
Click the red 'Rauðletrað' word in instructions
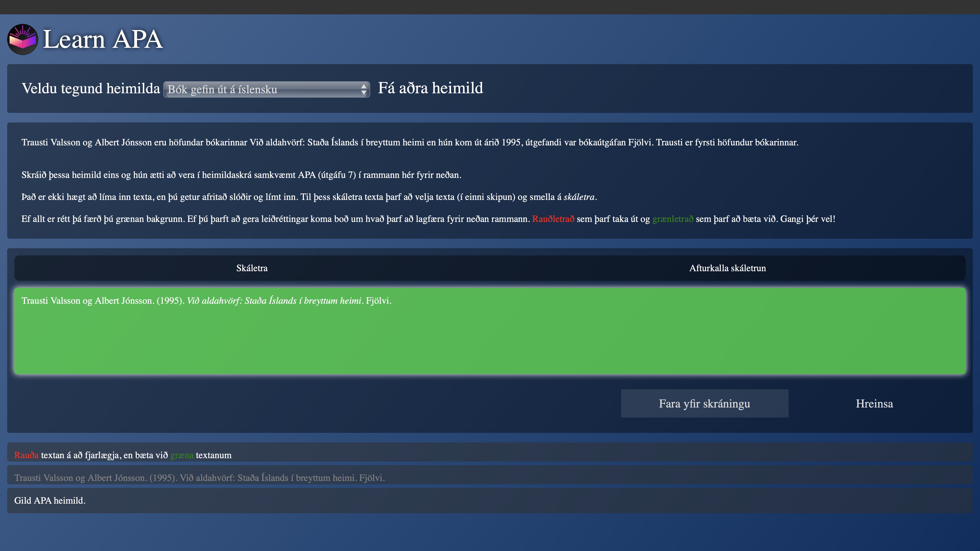553,219
